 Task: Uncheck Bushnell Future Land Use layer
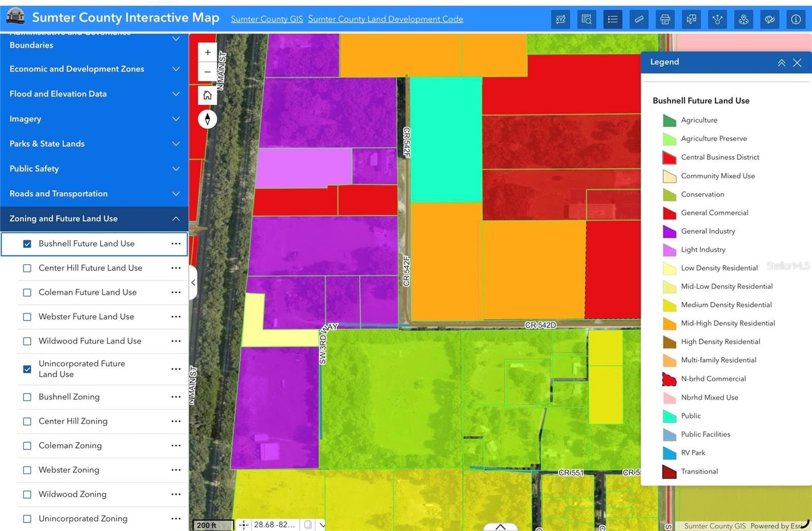[x=27, y=244]
